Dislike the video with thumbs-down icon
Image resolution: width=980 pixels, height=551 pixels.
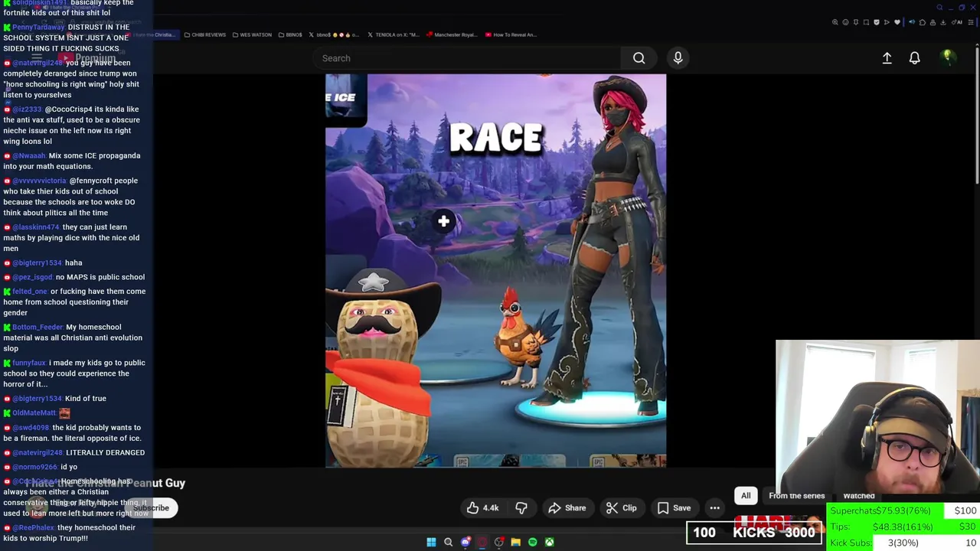click(521, 508)
